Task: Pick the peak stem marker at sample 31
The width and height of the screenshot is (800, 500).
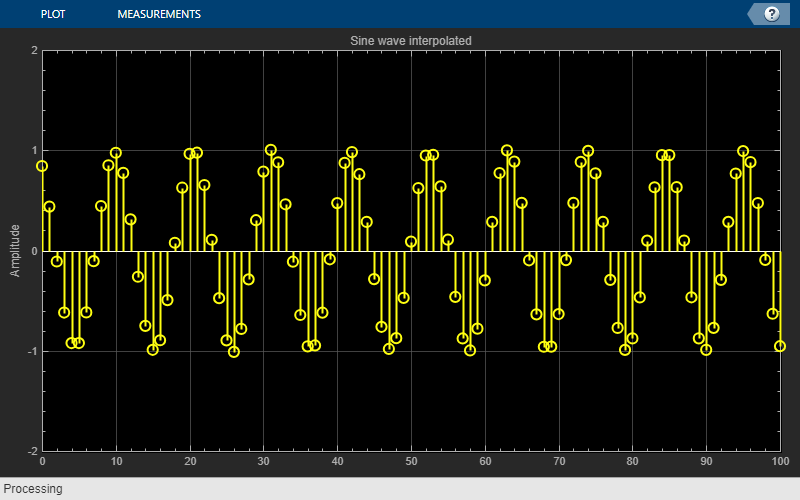Action: (x=271, y=150)
